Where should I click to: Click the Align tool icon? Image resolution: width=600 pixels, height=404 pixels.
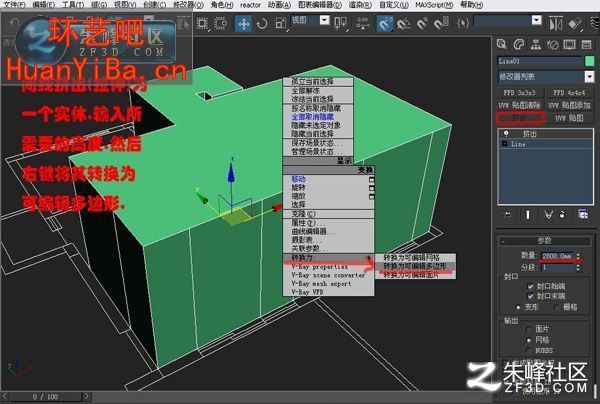click(575, 24)
